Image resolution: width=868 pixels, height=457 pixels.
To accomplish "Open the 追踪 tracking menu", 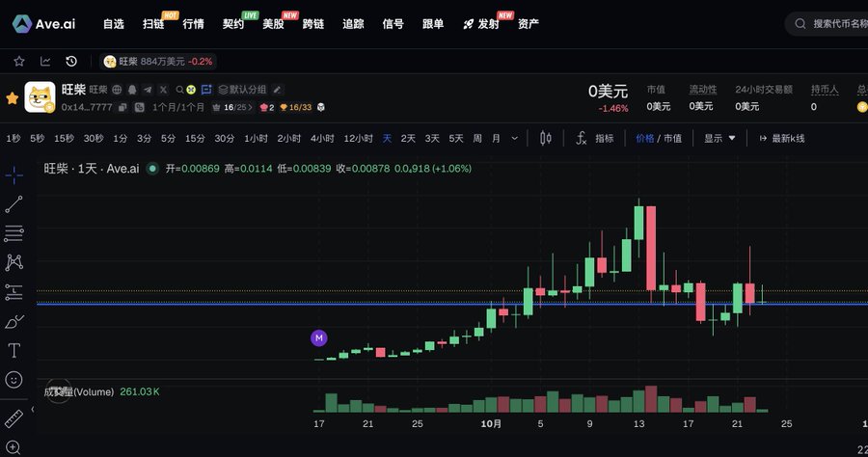I will (353, 24).
